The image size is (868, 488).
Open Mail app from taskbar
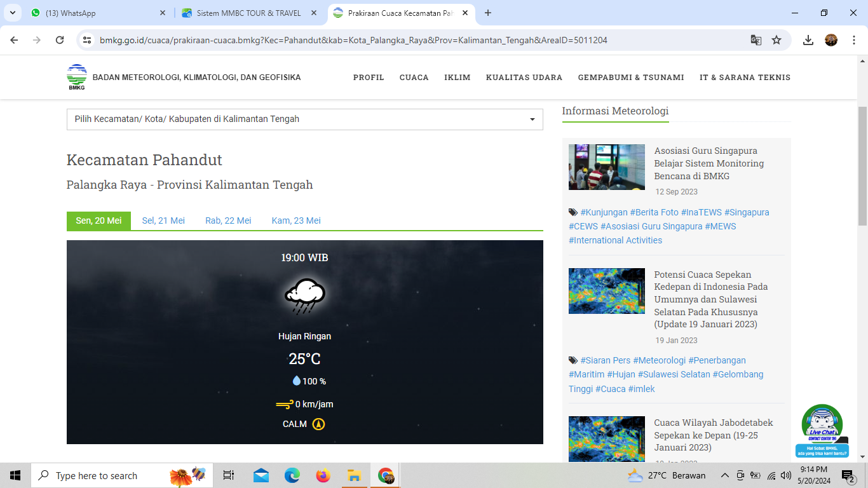click(261, 475)
